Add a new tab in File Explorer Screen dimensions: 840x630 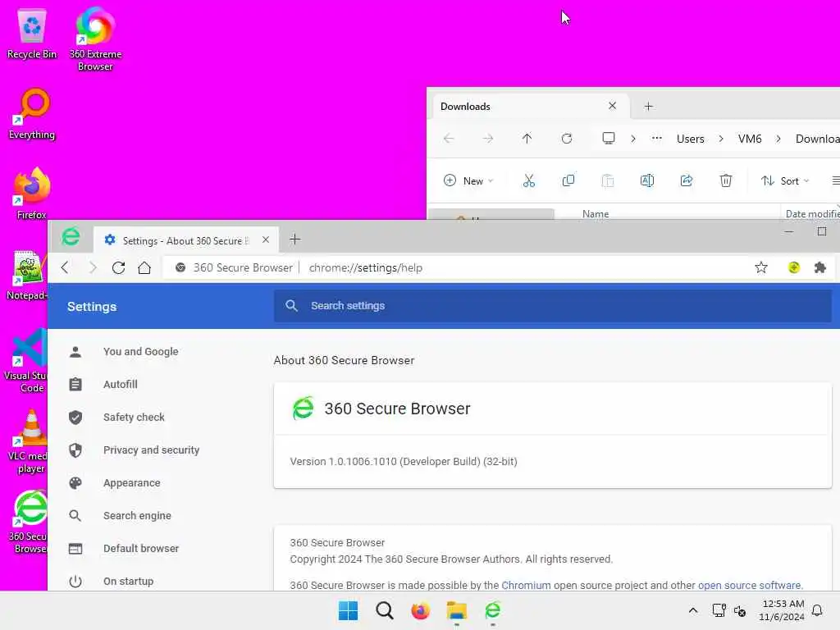click(x=648, y=106)
